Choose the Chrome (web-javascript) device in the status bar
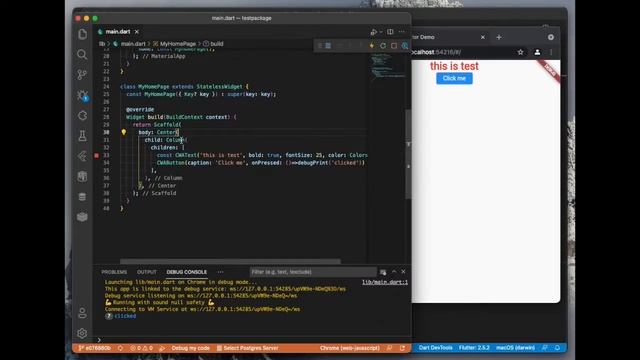 click(x=350, y=348)
